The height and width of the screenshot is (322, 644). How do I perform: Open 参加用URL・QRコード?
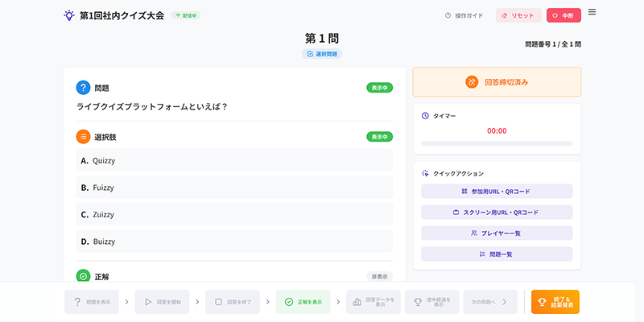pyautogui.click(x=497, y=192)
